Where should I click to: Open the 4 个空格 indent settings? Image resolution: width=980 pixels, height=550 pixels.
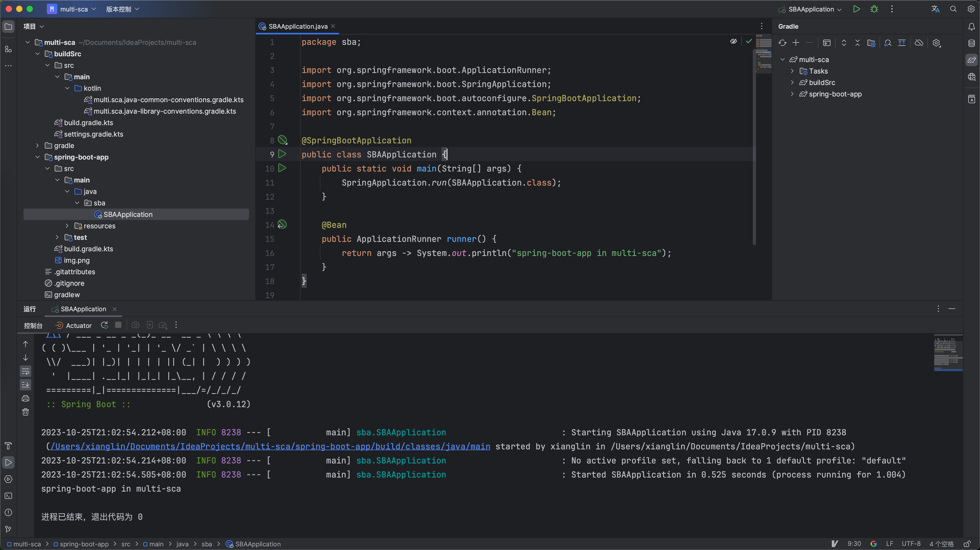941,544
